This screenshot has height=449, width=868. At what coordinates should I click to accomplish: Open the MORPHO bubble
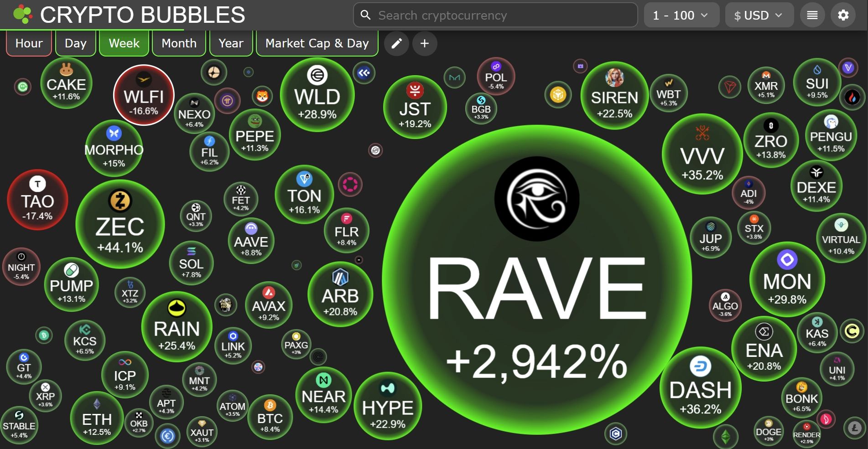point(114,148)
